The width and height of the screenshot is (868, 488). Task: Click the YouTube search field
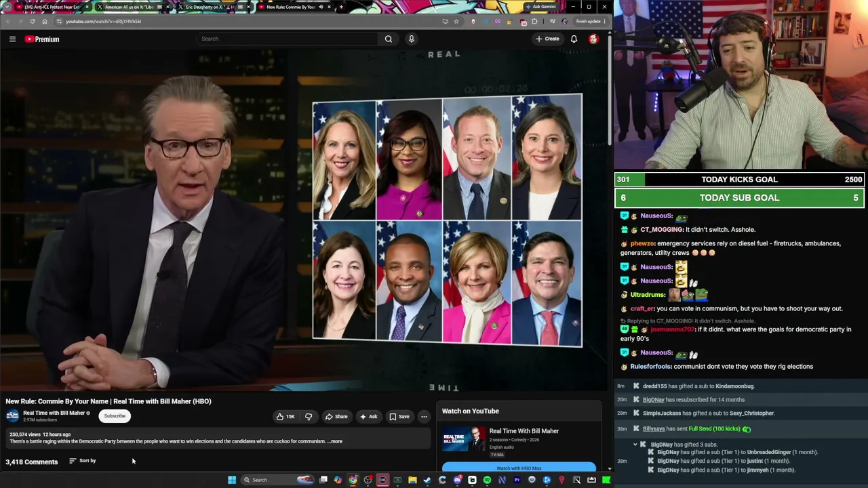tap(288, 39)
